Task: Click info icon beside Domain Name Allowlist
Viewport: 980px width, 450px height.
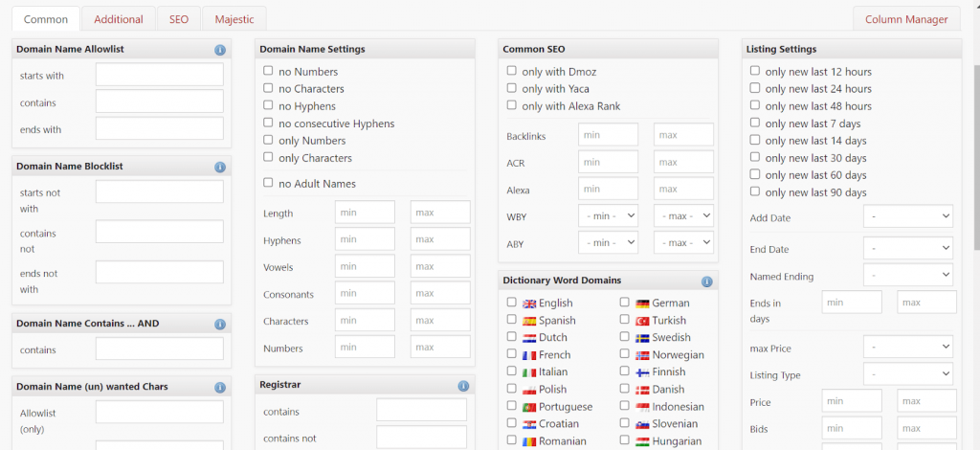Action: (220, 50)
